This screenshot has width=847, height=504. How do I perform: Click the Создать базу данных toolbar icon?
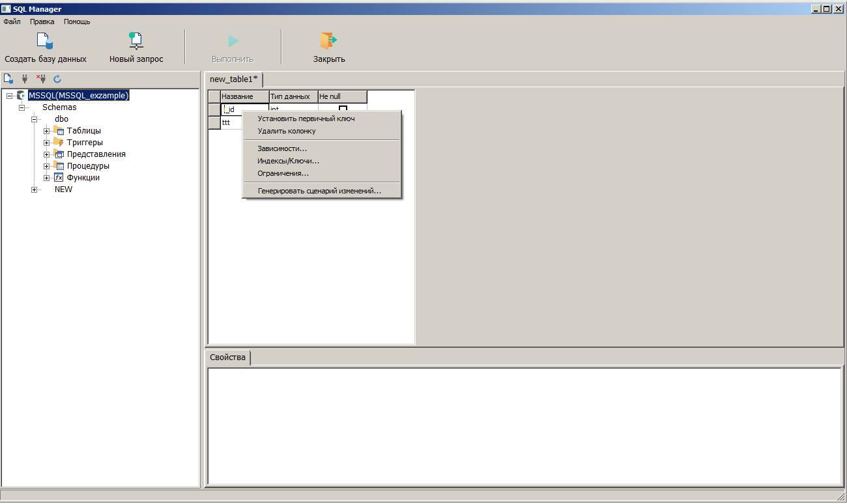tap(44, 41)
